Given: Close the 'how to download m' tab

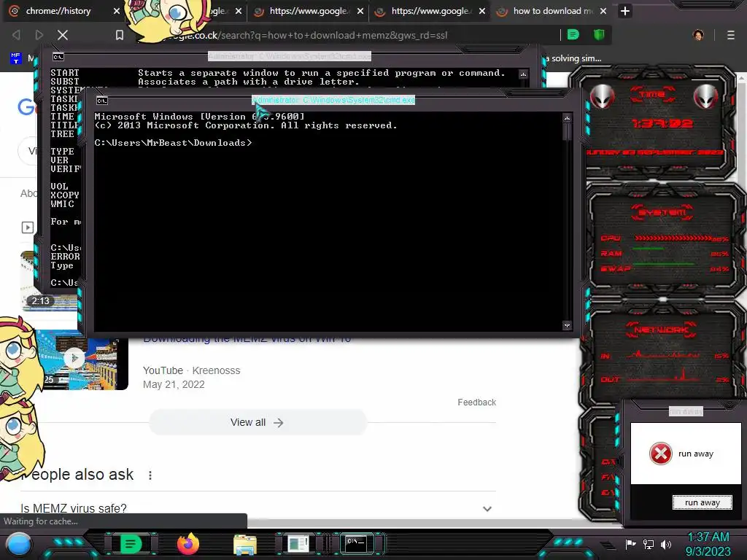Looking at the screenshot, I should [x=603, y=11].
